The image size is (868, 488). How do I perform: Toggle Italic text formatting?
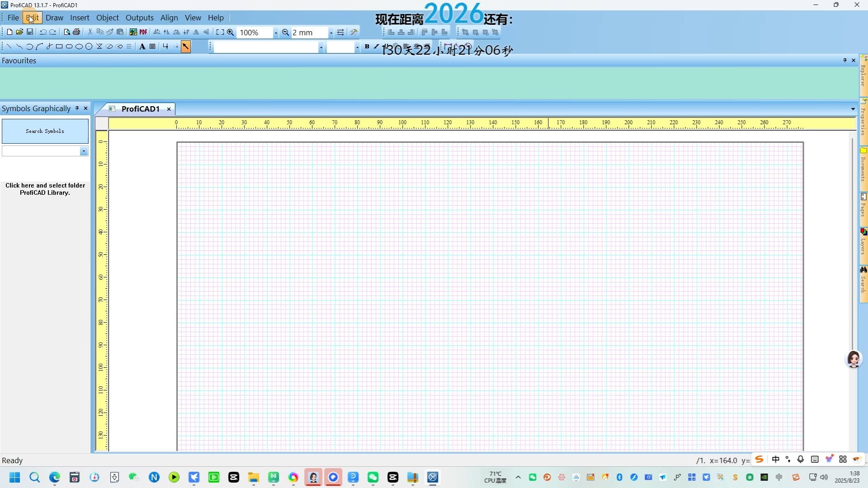click(x=376, y=46)
